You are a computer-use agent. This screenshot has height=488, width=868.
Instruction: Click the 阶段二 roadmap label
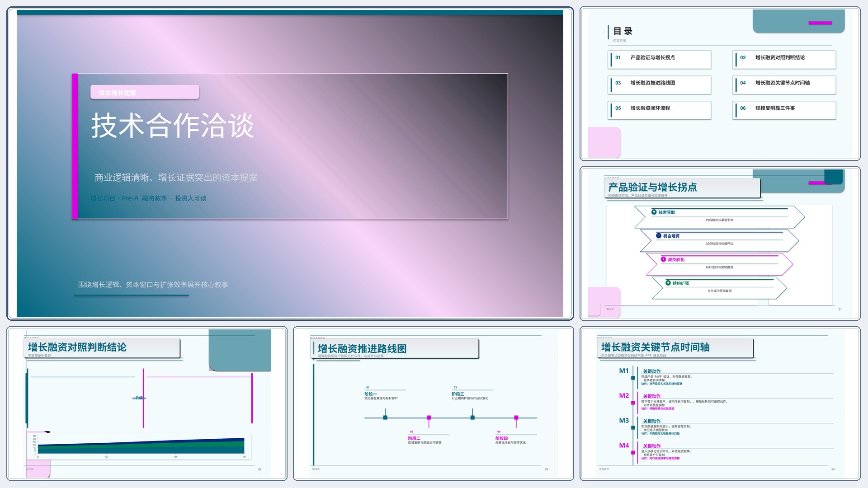[414, 438]
